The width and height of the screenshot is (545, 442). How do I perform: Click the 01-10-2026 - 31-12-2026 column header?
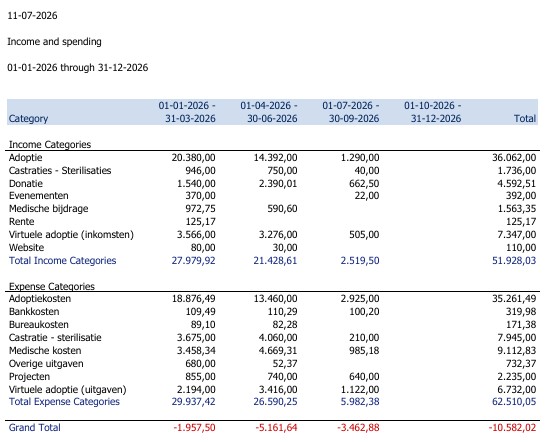[x=432, y=112]
